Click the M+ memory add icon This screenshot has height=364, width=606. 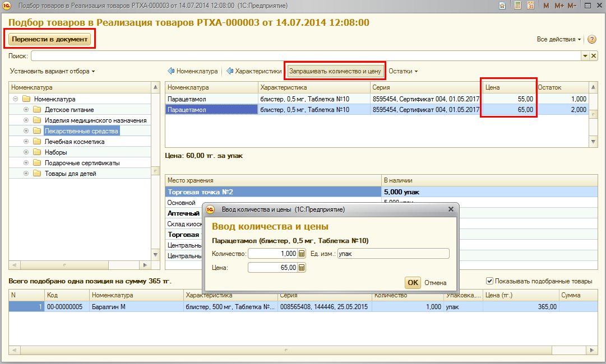pyautogui.click(x=559, y=6)
